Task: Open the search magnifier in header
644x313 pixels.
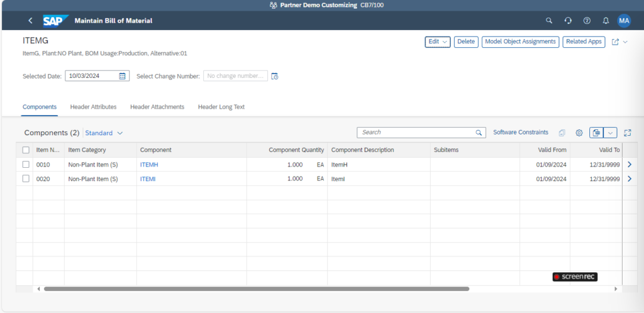Action: (549, 21)
